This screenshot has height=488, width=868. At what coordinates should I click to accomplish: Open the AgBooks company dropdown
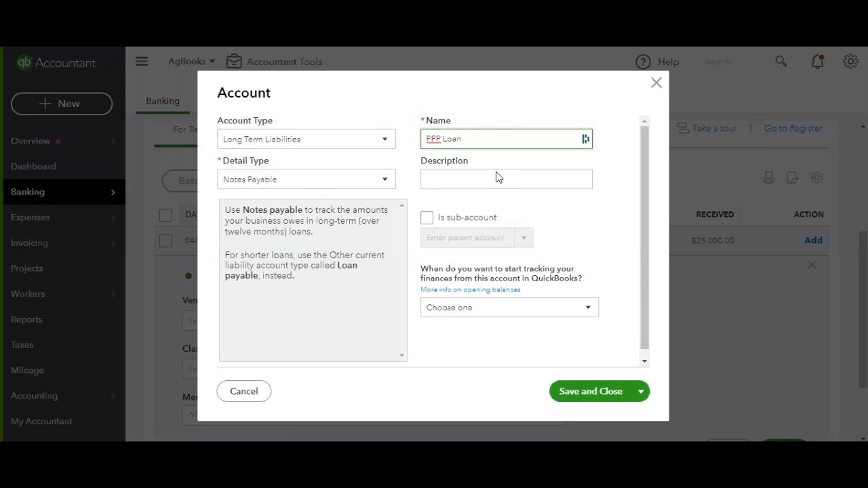click(x=191, y=61)
